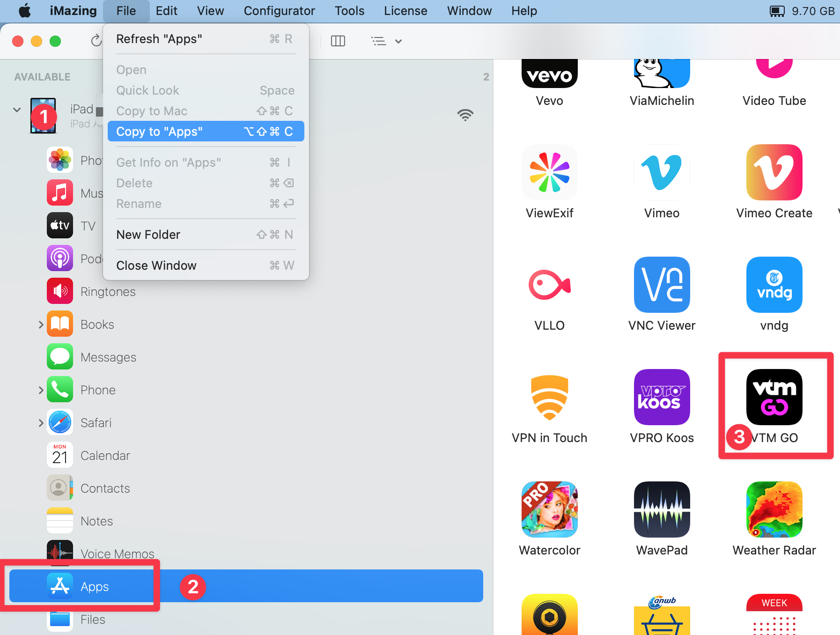Select Apps in the sidebar
Screen dimensions: 840x635
246,586
